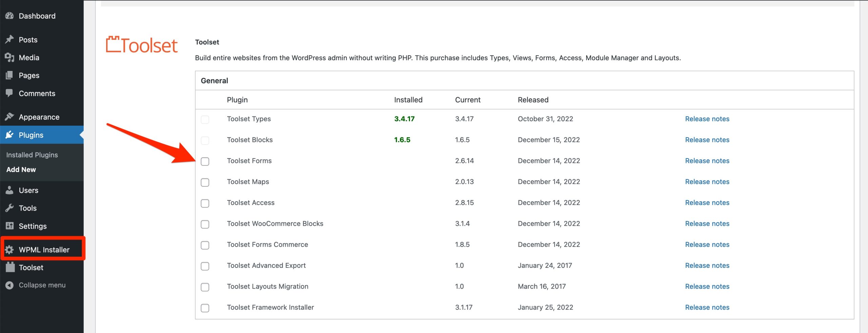Click the Released column header
The image size is (868, 333).
tap(533, 100)
